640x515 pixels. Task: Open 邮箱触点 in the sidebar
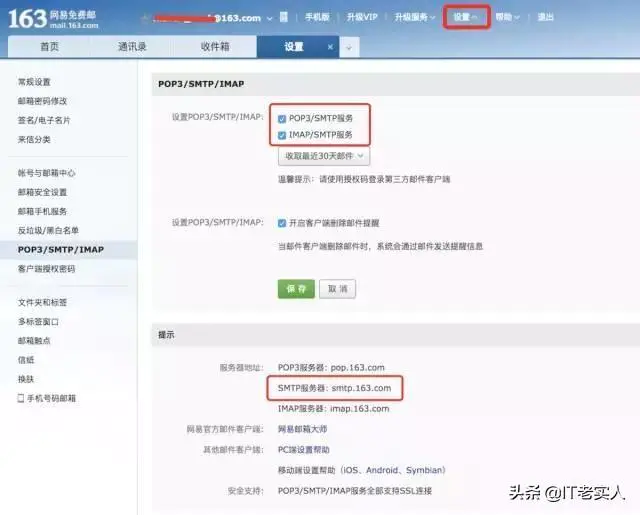(34, 341)
